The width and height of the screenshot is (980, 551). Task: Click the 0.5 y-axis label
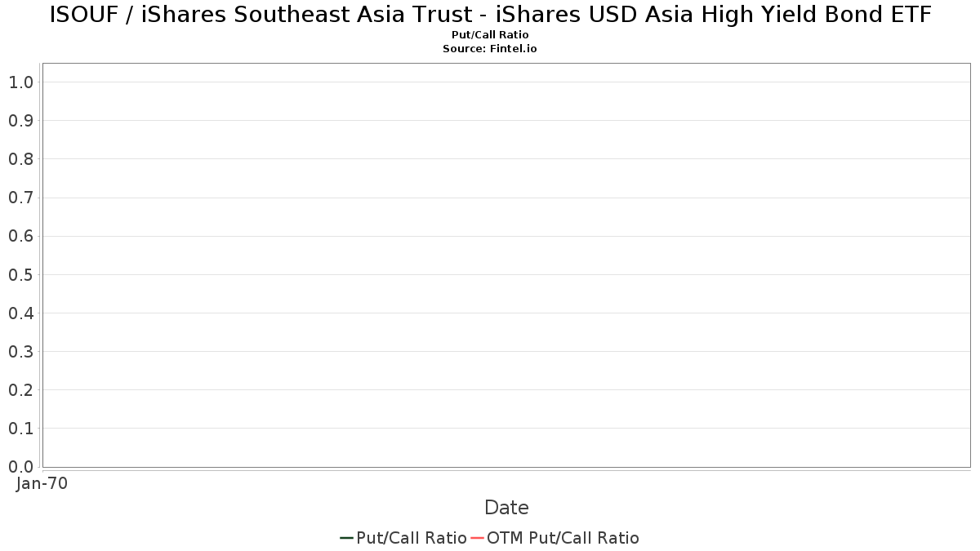click(20, 274)
